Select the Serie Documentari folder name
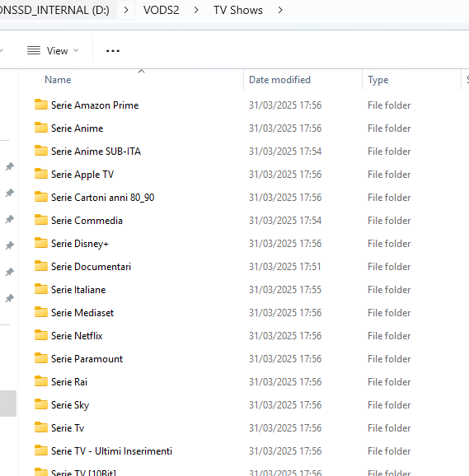469x476 pixels. point(91,267)
